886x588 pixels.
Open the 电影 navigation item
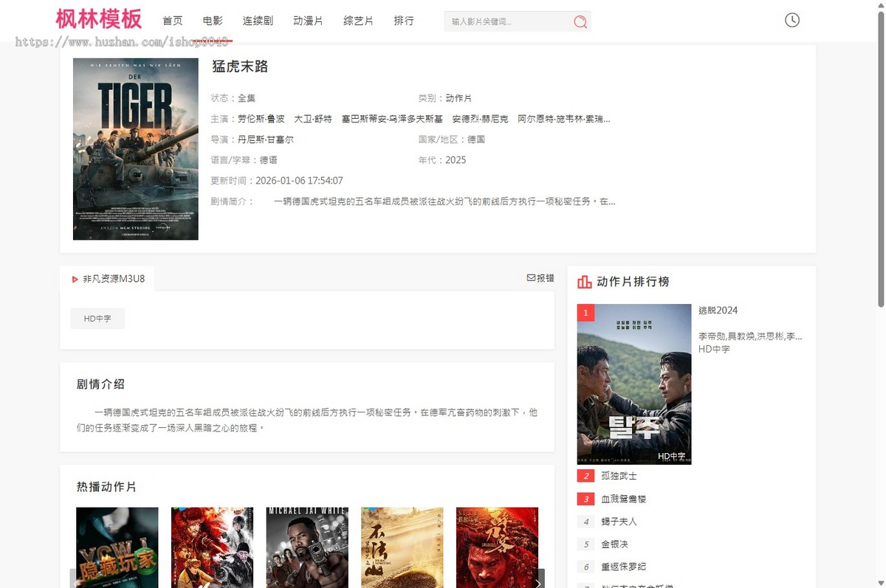(213, 21)
